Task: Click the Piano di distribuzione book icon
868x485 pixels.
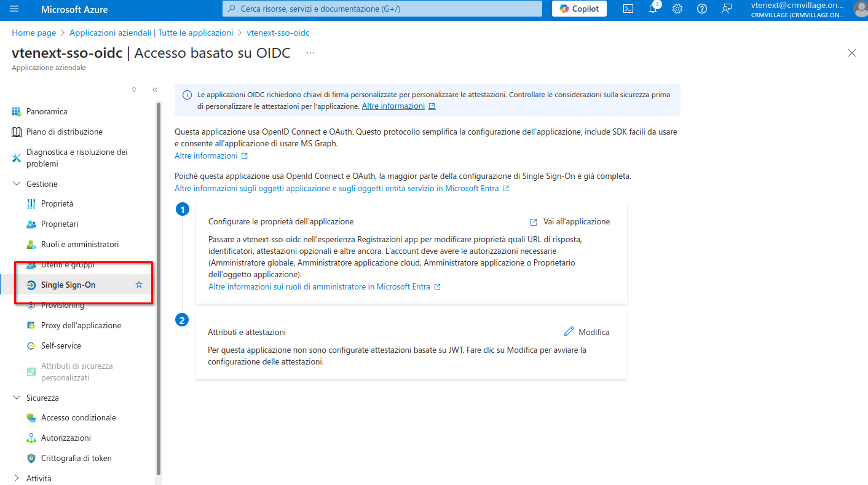Action: click(x=17, y=132)
